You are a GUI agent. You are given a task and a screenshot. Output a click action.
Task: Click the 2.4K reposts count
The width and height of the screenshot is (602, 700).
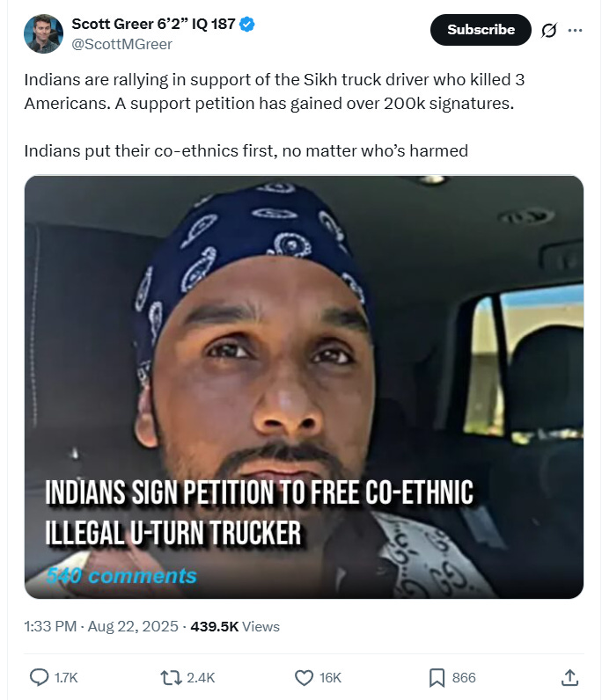pos(201,678)
